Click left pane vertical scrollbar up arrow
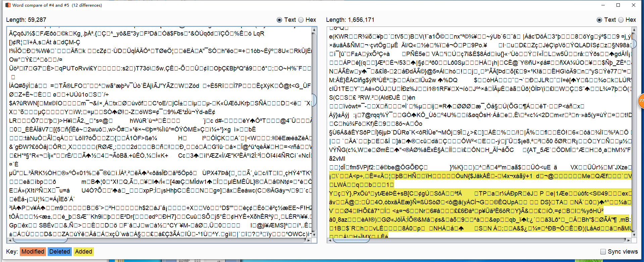Viewport: 644px width, 262px height. click(314, 30)
